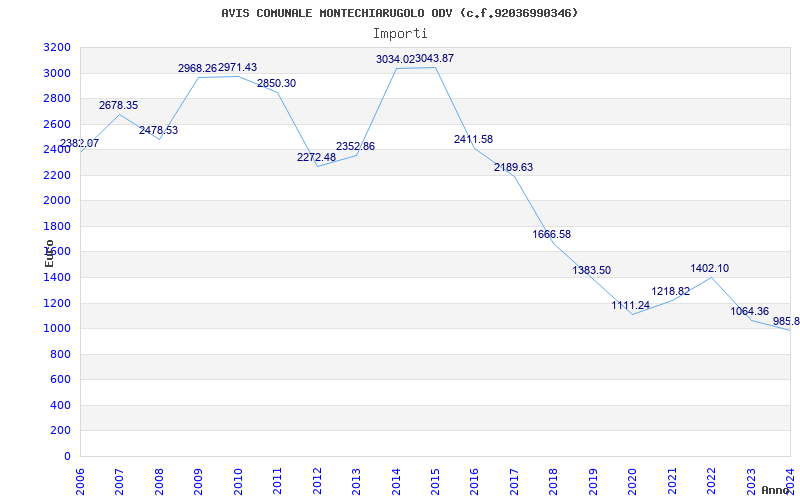This screenshot has width=800, height=500.
Task: Select the 2971.43 data label
Action: (237, 67)
